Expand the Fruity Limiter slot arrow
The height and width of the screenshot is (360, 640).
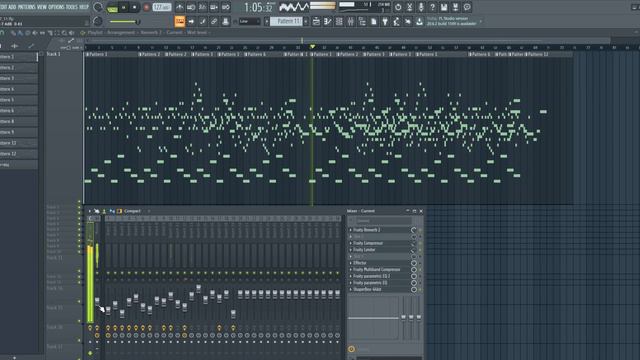[351, 250]
